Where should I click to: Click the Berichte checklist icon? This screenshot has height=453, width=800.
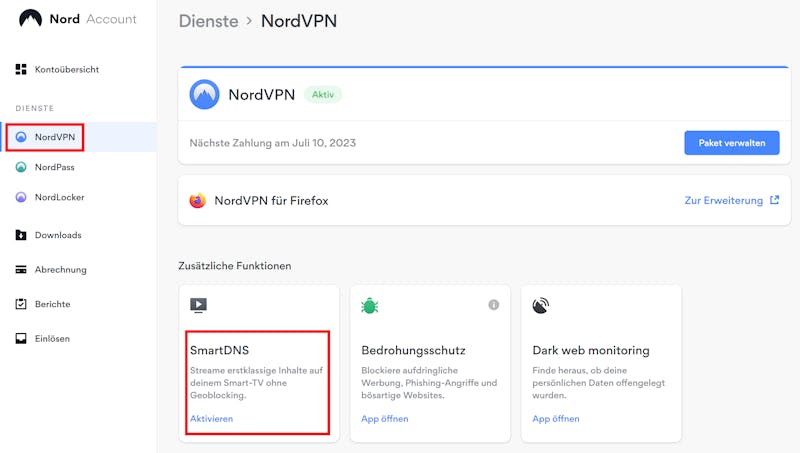coord(21,304)
